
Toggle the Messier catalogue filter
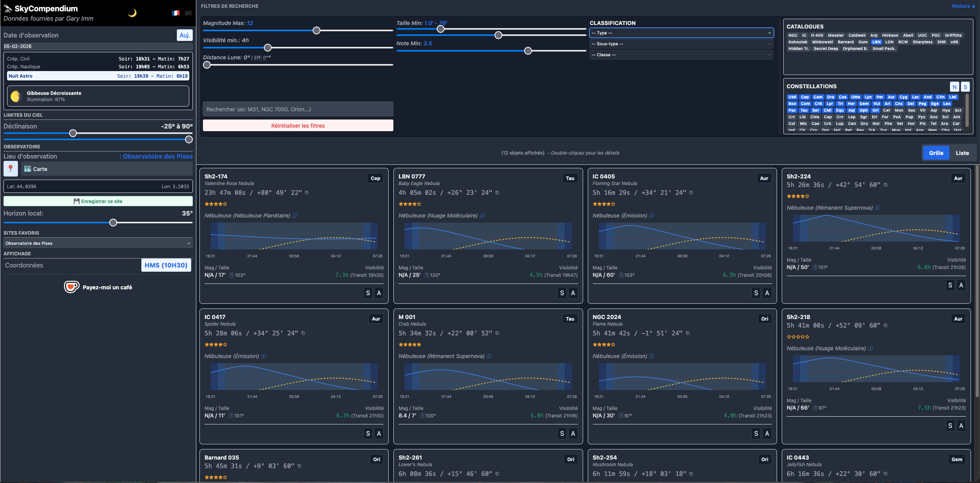(x=836, y=35)
